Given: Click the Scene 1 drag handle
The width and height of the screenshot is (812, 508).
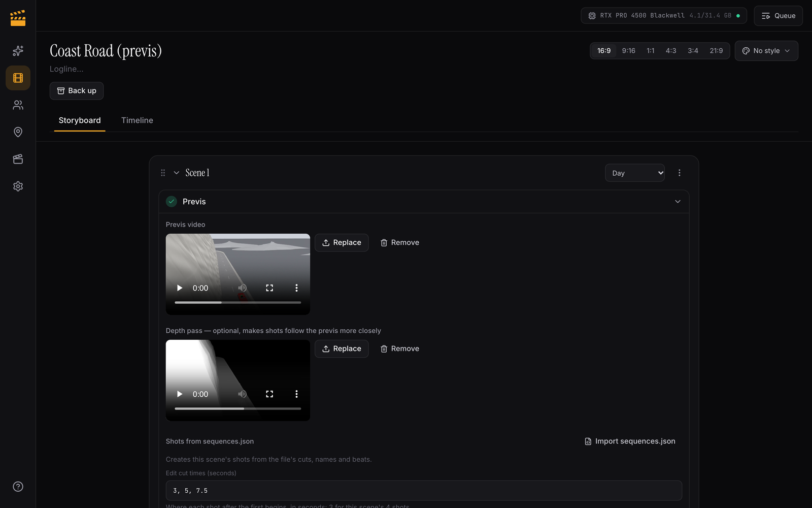Looking at the screenshot, I should 163,173.
